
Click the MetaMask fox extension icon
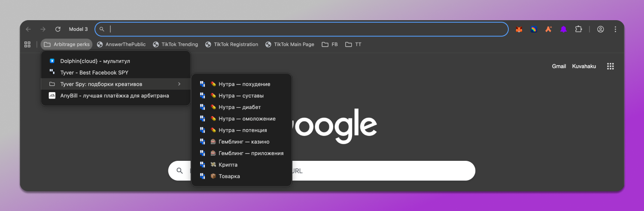519,29
